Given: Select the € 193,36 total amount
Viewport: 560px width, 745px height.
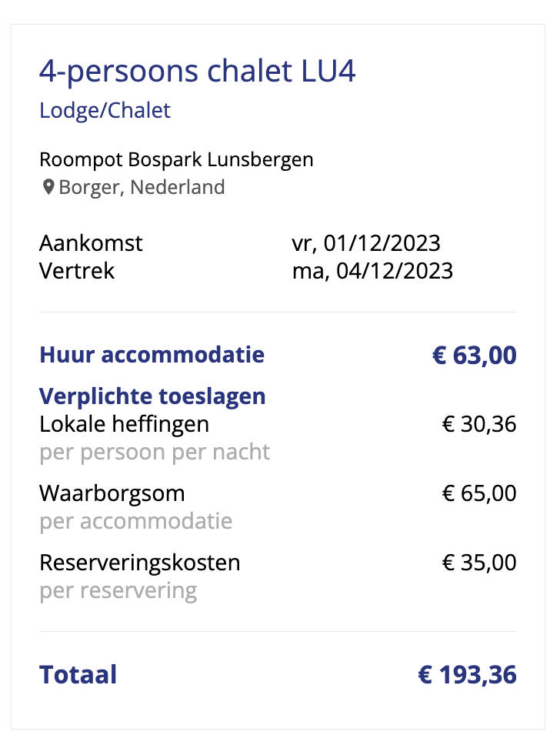Looking at the screenshot, I should 468,675.
